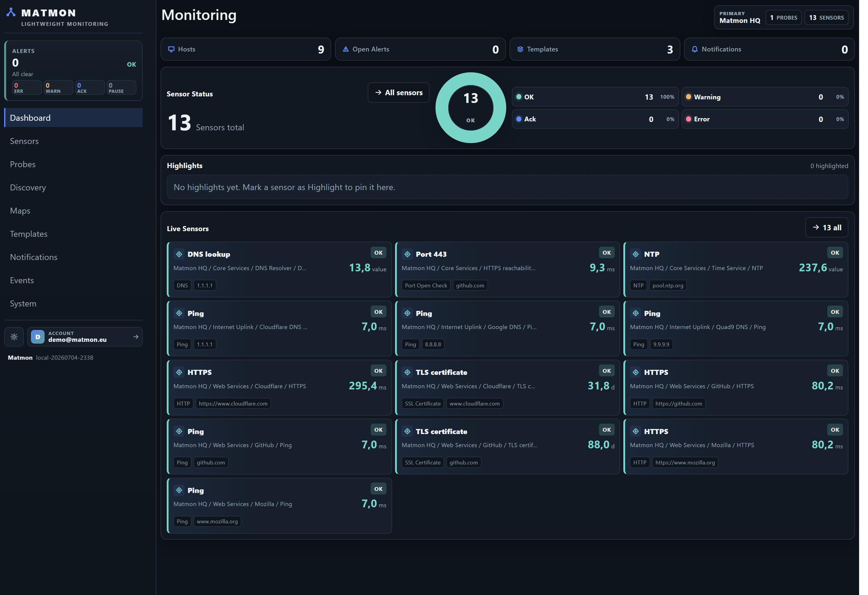The image size is (868, 595).
Task: Click the Primary Matmon HQ label
Action: (740, 18)
